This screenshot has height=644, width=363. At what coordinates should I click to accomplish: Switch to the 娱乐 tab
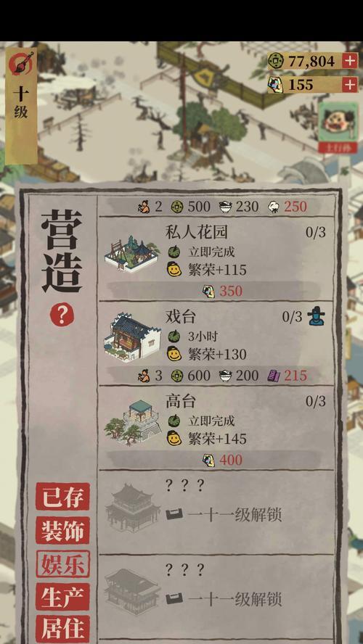coord(62,564)
